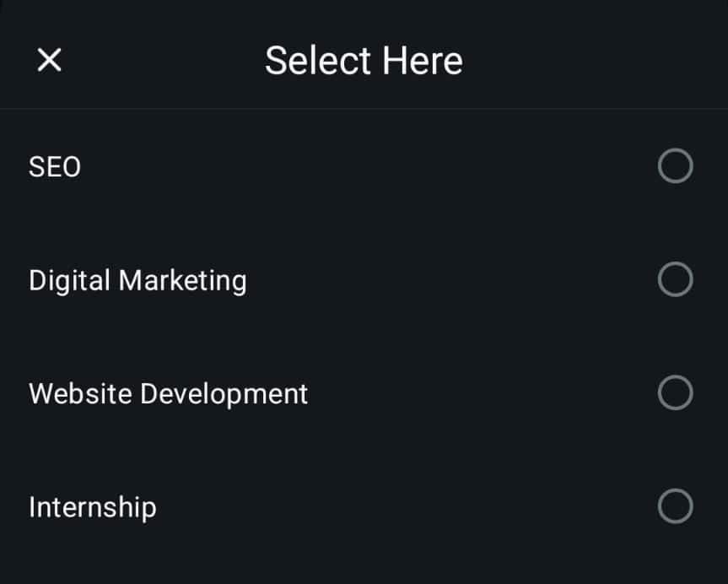The height and width of the screenshot is (584, 728).
Task: Click the circle next to Digital Marketing
Action: (x=674, y=279)
